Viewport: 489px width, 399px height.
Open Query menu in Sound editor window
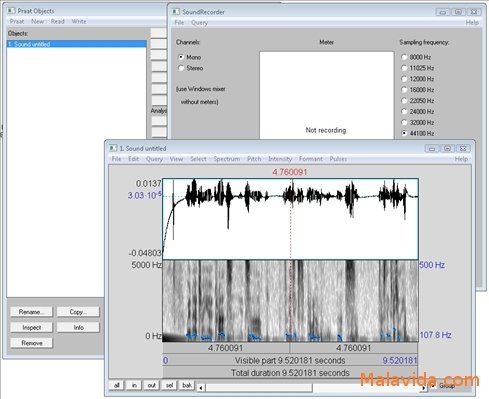pos(154,159)
